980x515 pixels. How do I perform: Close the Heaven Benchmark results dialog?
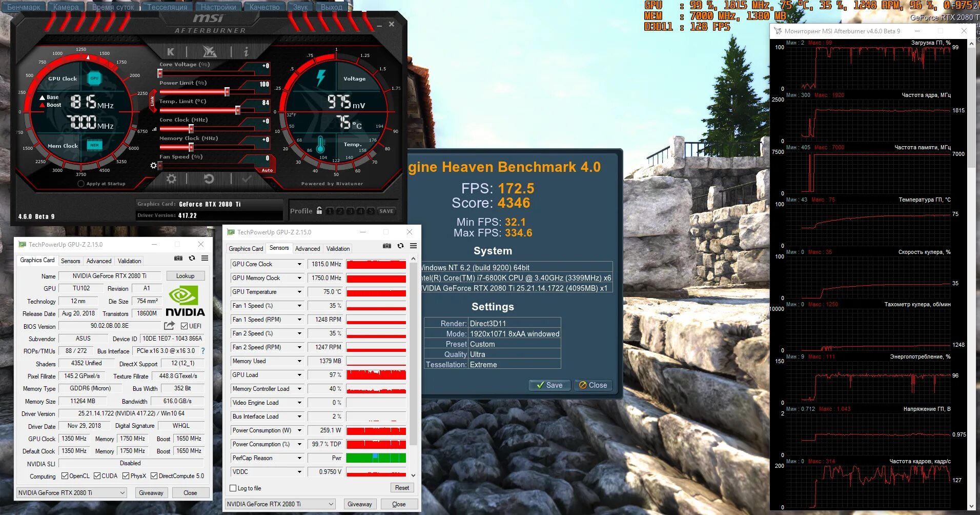(x=593, y=385)
